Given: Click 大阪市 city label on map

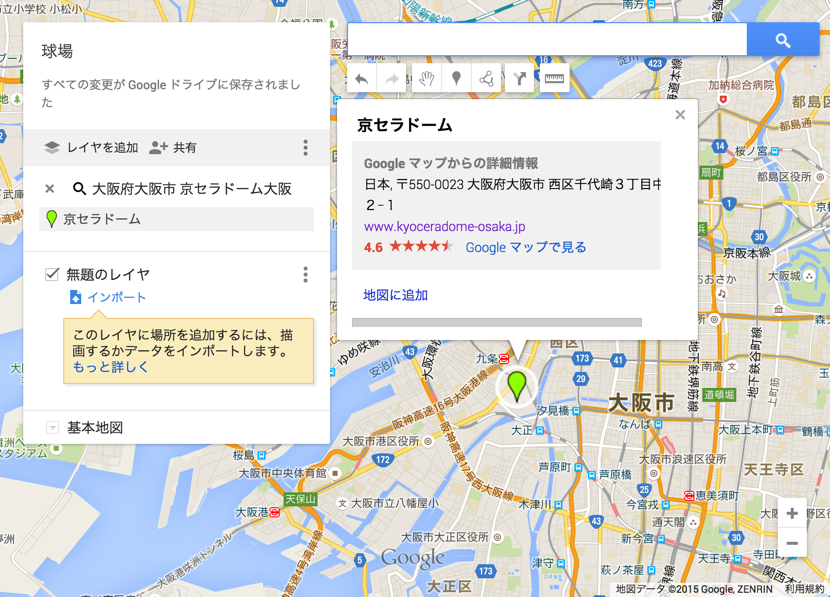Looking at the screenshot, I should (641, 403).
